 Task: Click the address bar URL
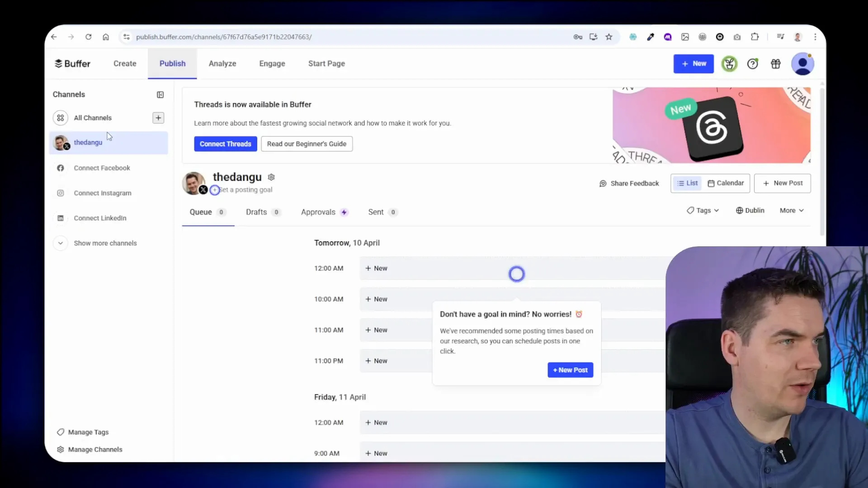(x=224, y=37)
